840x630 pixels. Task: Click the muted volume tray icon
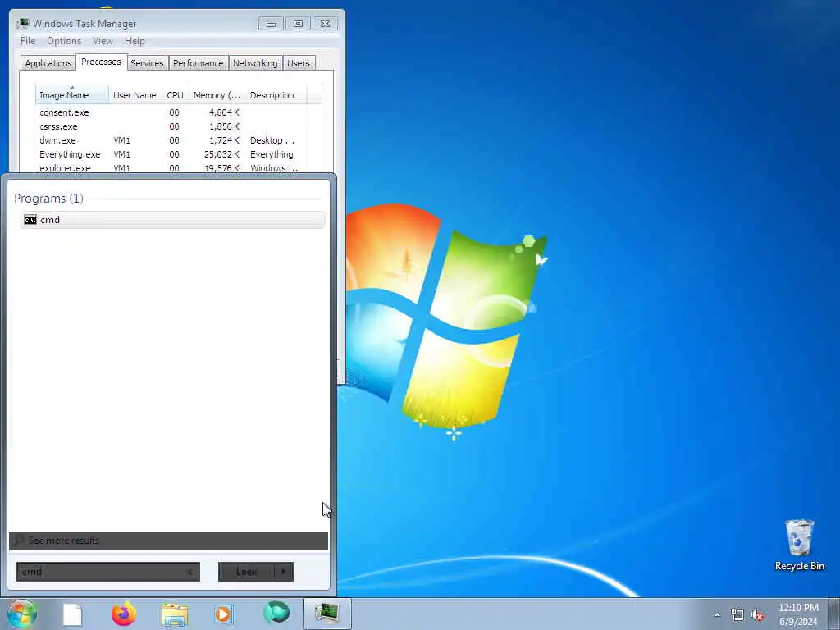[757, 615]
